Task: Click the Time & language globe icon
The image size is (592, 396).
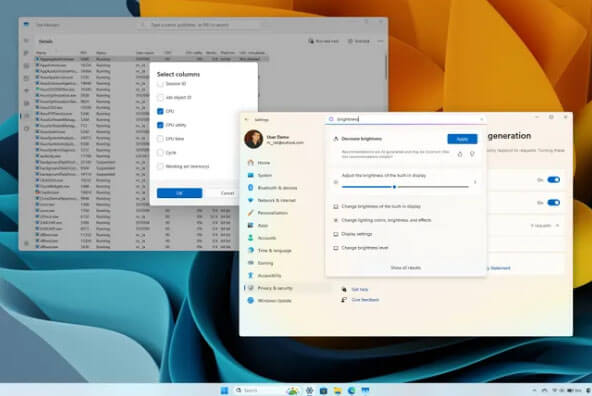Action: coord(250,250)
